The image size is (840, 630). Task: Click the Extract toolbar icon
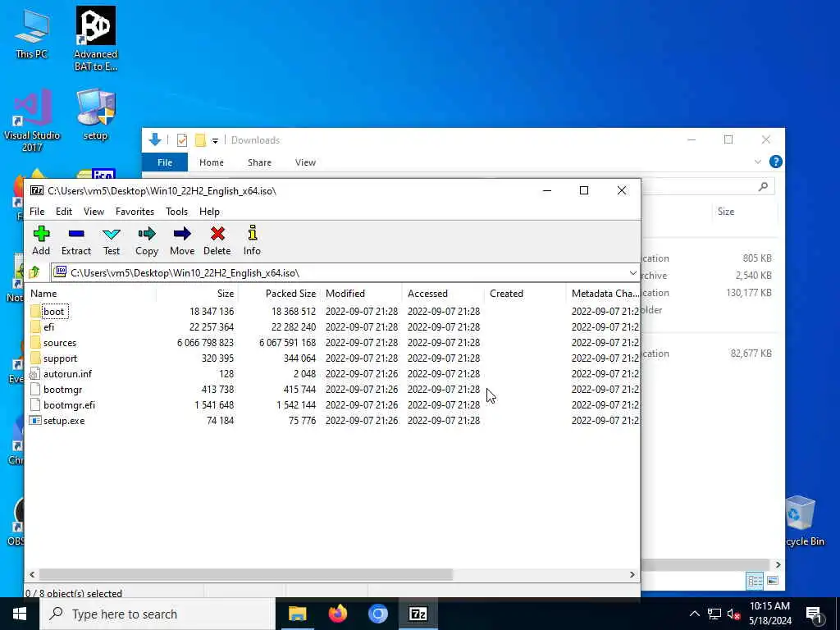tap(76, 234)
